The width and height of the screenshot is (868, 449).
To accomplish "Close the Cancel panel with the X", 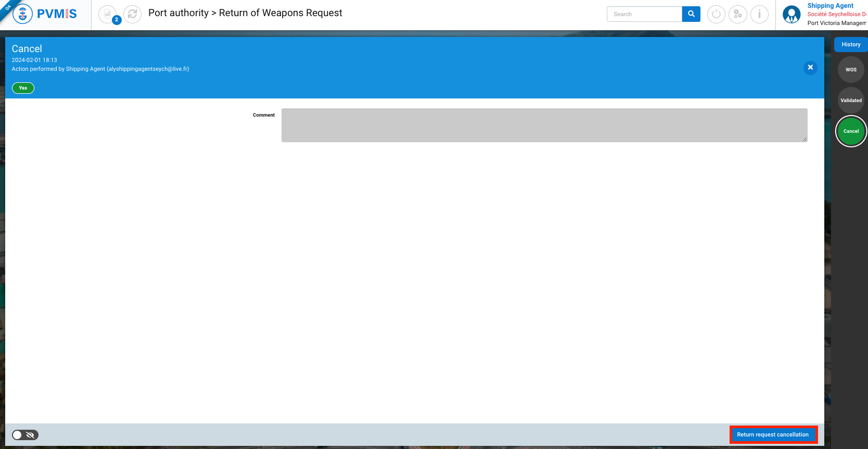I will (x=810, y=68).
